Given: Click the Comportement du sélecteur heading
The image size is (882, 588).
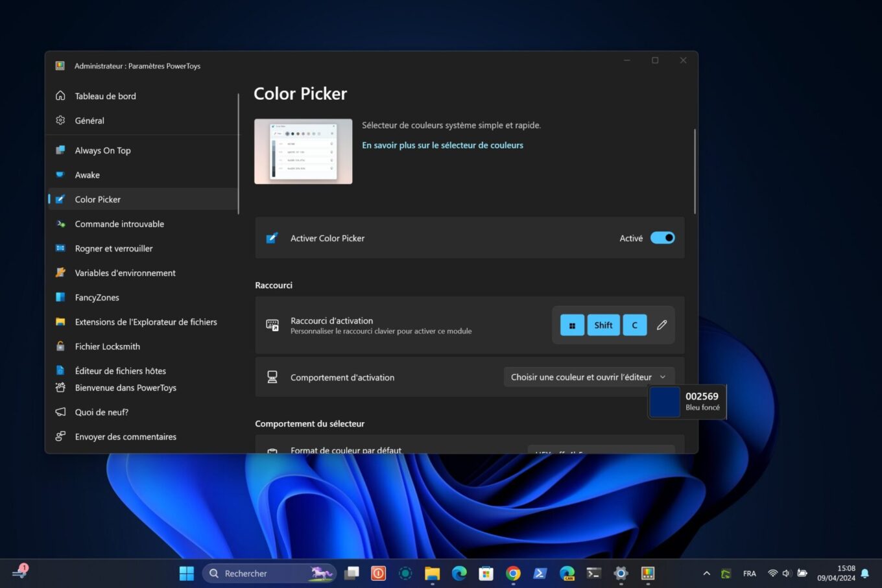Looking at the screenshot, I should point(309,423).
